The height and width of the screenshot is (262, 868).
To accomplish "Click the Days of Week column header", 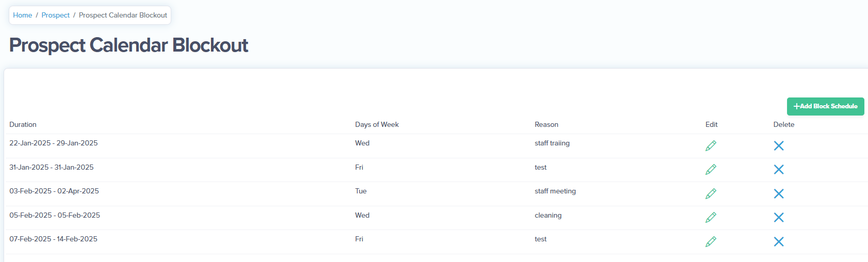I will [x=377, y=125].
